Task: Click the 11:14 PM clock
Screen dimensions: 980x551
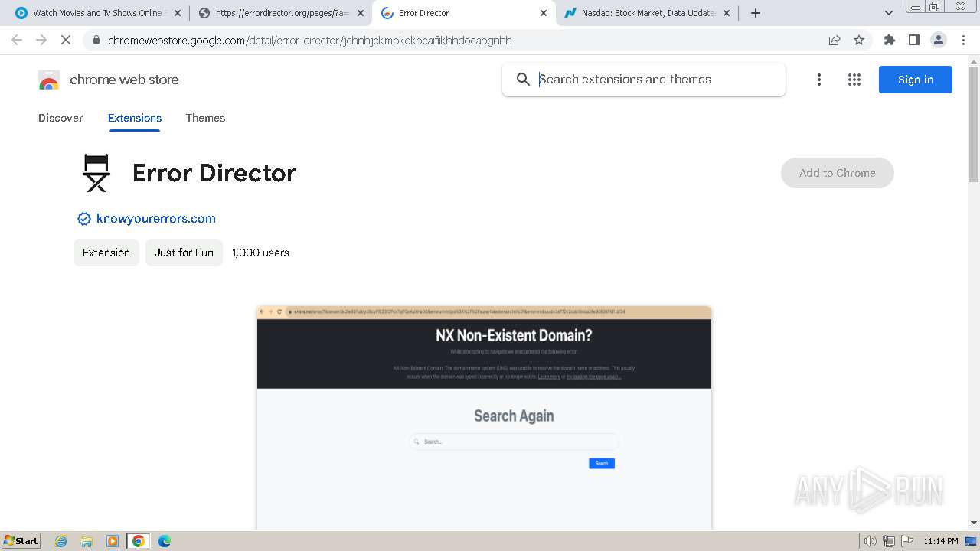Action: [x=941, y=541]
